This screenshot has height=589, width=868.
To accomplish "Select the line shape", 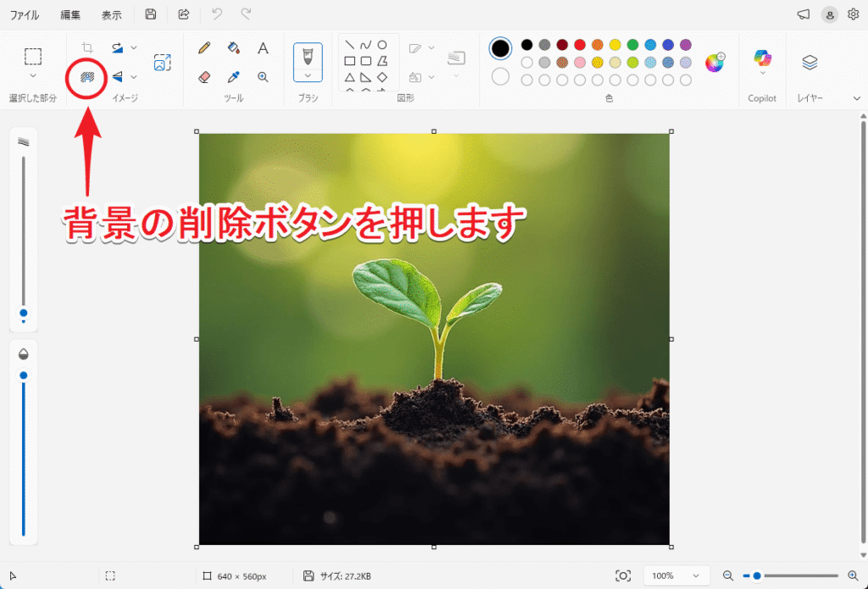I will pyautogui.click(x=350, y=45).
